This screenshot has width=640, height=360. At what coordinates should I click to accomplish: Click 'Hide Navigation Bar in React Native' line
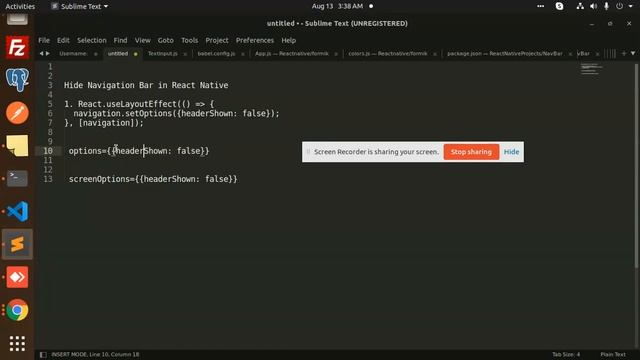(x=146, y=85)
